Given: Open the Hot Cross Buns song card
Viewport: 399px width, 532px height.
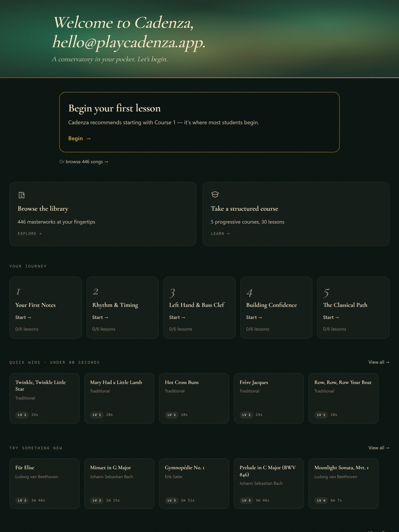Looking at the screenshot, I should (x=194, y=398).
